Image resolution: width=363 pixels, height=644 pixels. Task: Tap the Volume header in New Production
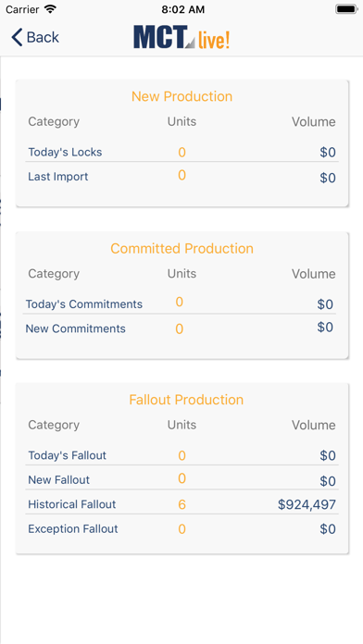[x=314, y=122]
